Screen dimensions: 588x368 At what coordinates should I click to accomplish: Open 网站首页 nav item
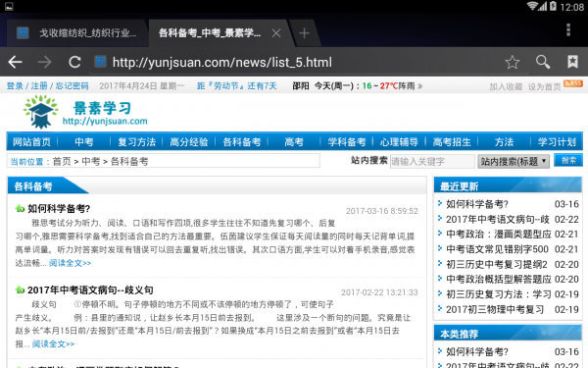32,142
